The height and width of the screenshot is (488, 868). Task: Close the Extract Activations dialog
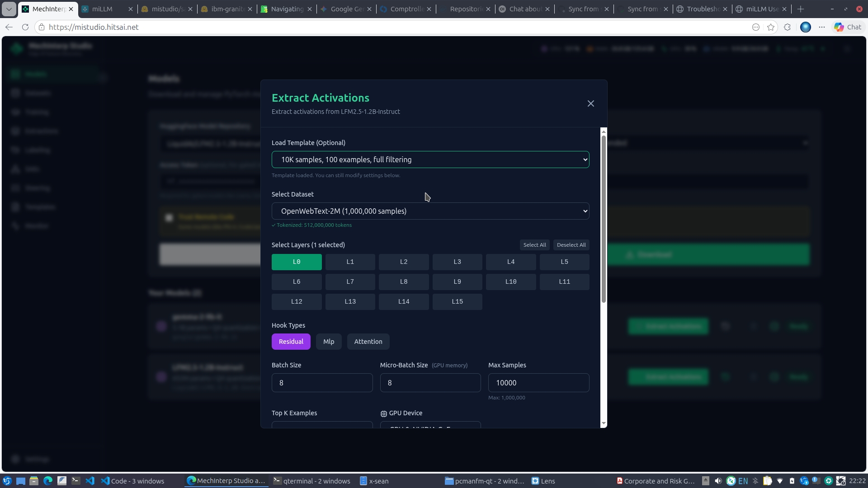click(x=590, y=104)
